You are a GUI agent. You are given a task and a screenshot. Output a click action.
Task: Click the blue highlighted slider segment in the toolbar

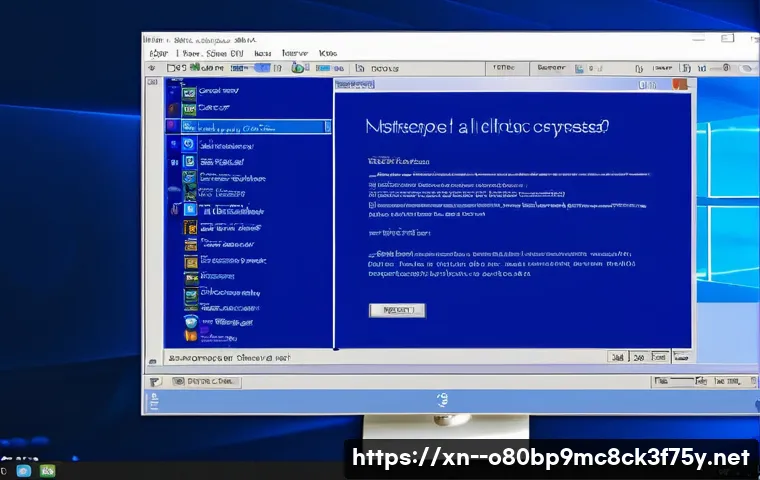click(264, 68)
